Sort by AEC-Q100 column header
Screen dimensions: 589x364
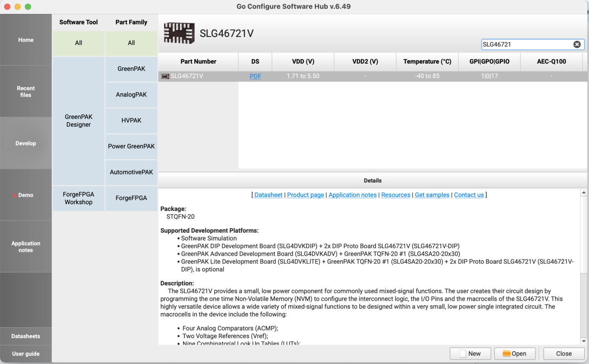[x=551, y=62]
